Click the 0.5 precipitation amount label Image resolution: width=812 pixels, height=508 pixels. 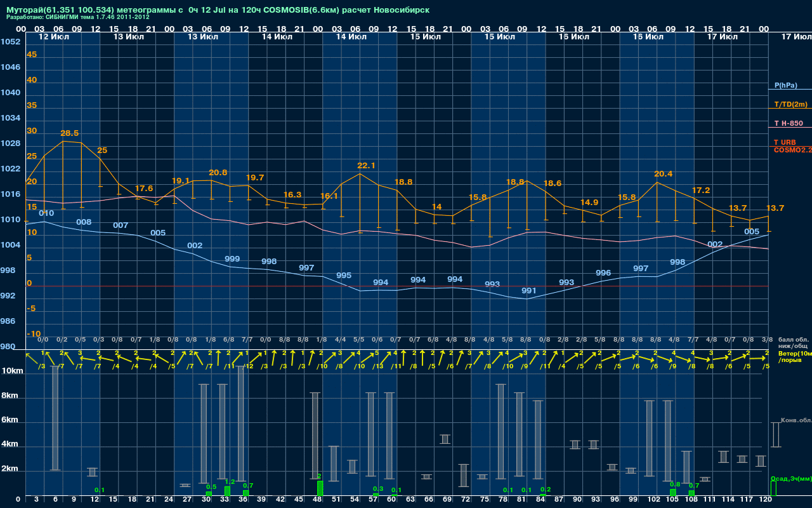coord(211,487)
